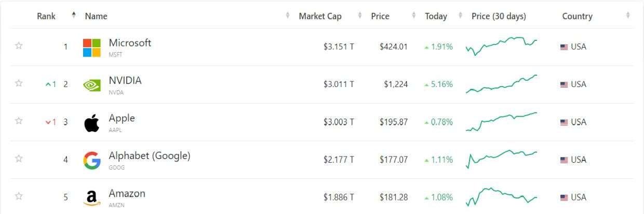Image resolution: width=644 pixels, height=214 pixels.
Task: Click the green up-arrow beside NVIDIA's rank
Action: point(48,84)
